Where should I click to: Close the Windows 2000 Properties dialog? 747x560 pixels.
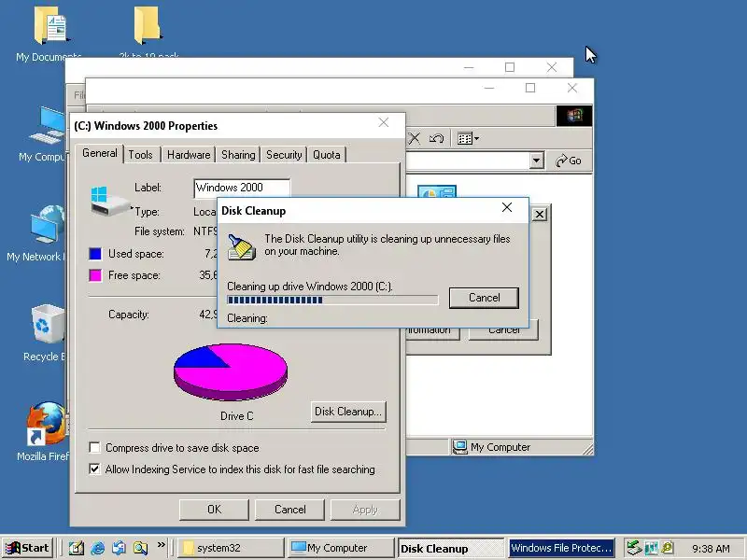(384, 123)
